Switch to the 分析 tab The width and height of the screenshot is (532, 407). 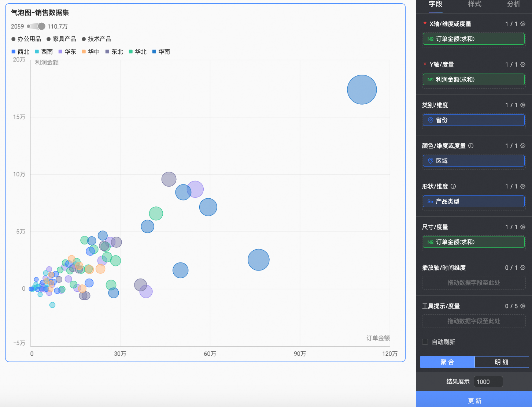(x=513, y=4)
